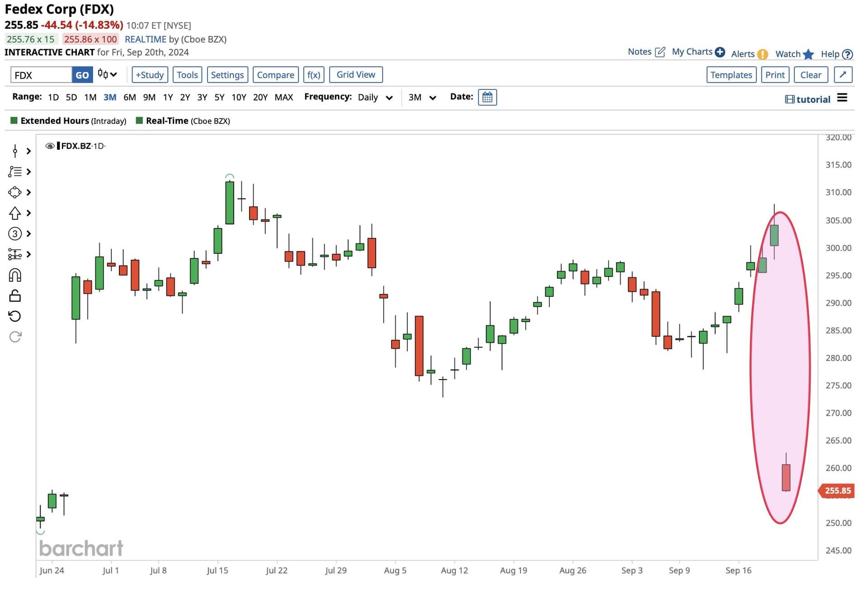868x594 pixels.
Task: Toggle Real-Time Cboe BZX legend box
Action: pos(139,120)
